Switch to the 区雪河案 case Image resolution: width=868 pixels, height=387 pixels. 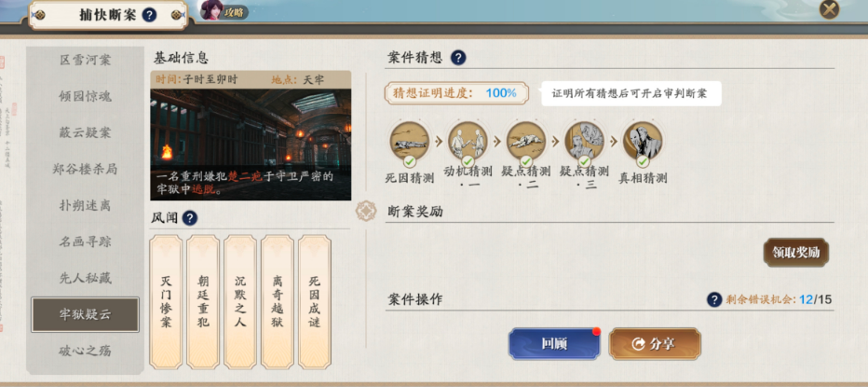pyautogui.click(x=86, y=60)
